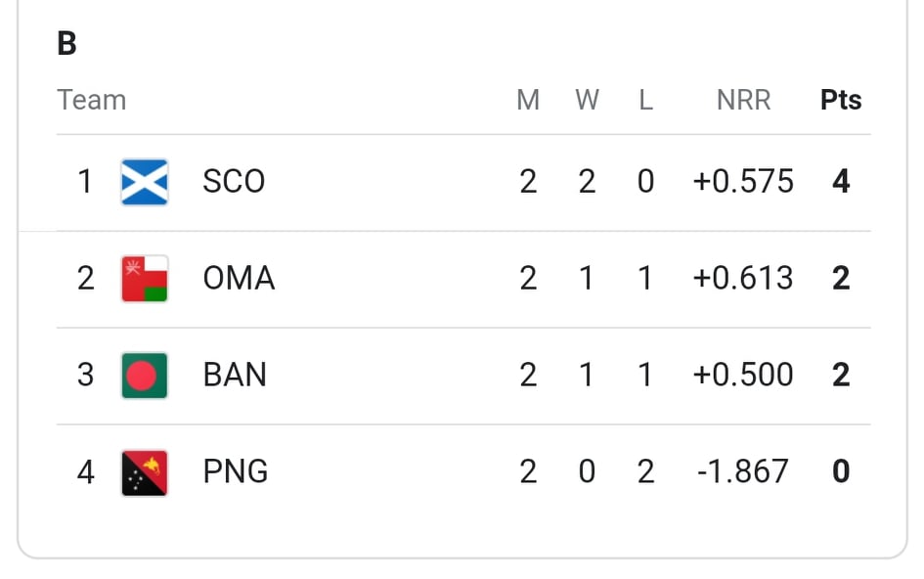Select the BAN team name

[235, 375]
